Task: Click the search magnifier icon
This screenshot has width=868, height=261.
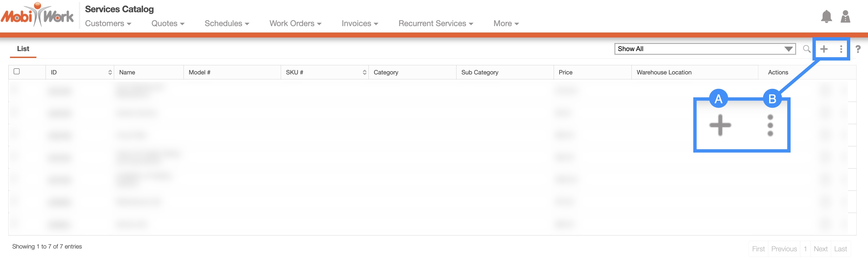Action: click(x=806, y=49)
